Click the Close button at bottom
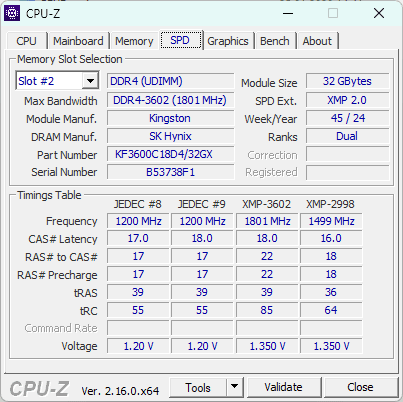Screen dimensions: 403x402 [360, 387]
